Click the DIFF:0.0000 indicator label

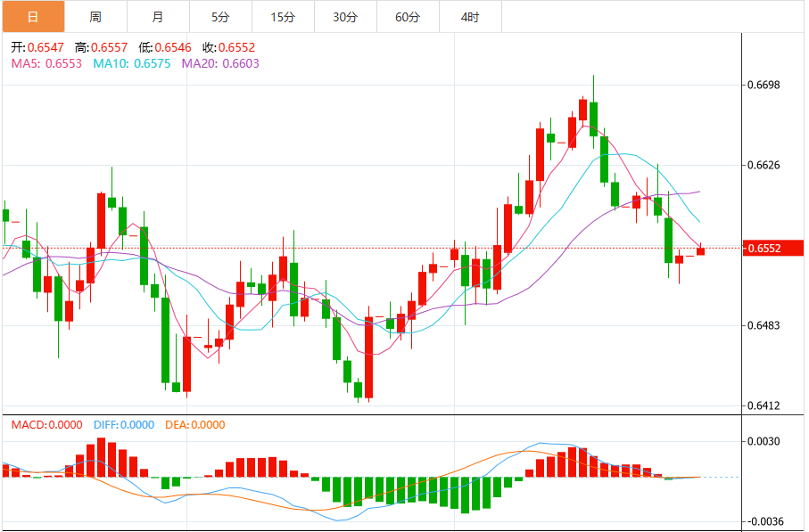pos(124,425)
